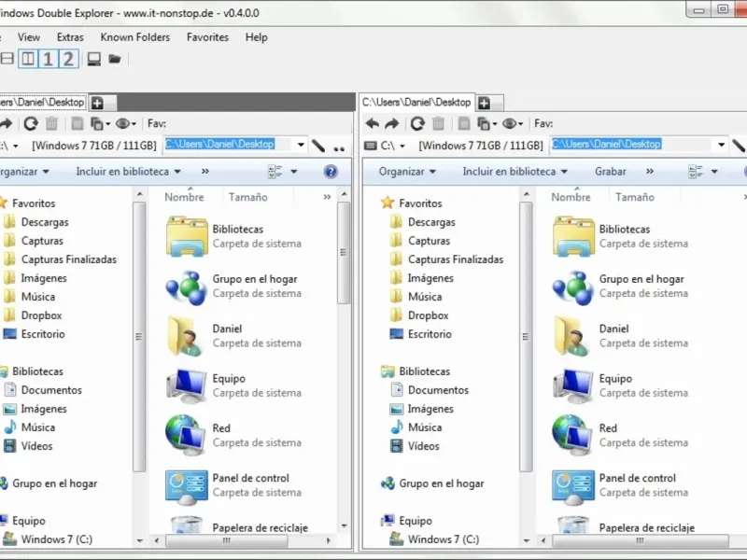Screen dimensions: 747x560
Task: Open the Favorites menu
Action: tap(207, 37)
